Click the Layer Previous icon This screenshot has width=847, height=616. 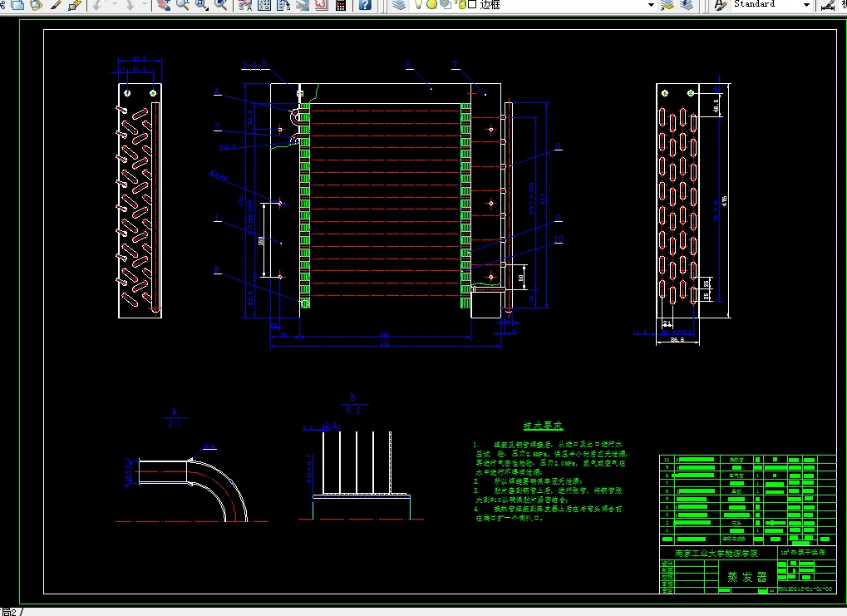pyautogui.click(x=687, y=4)
